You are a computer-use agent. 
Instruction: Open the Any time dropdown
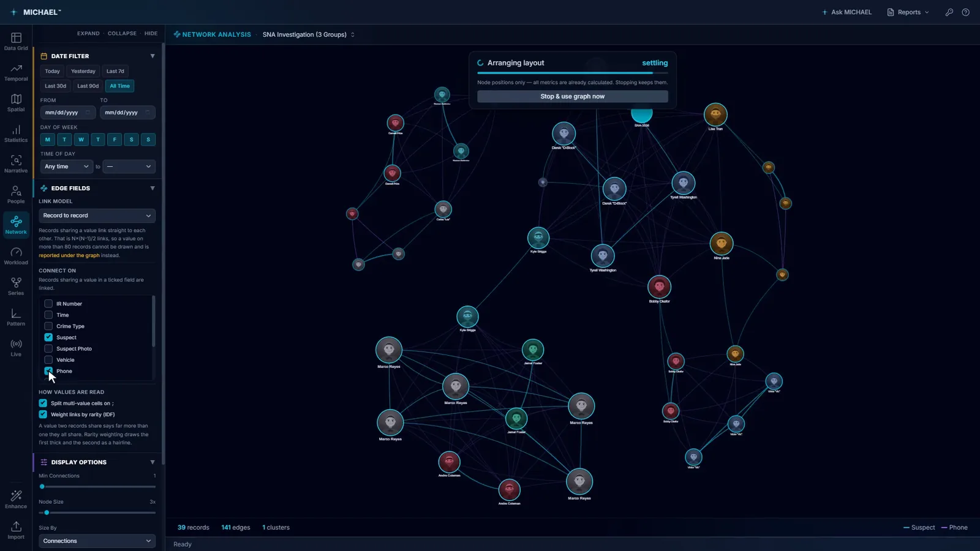pos(67,167)
